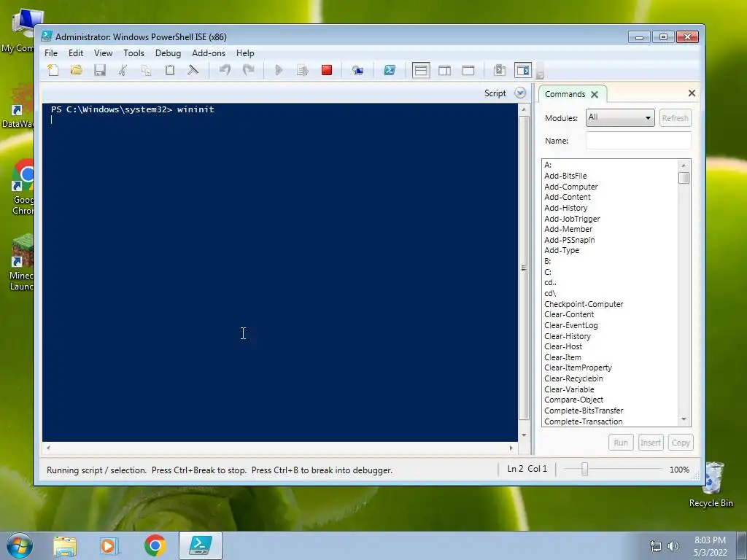Open the View menu
Screen dimensions: 747x560
[103, 52]
